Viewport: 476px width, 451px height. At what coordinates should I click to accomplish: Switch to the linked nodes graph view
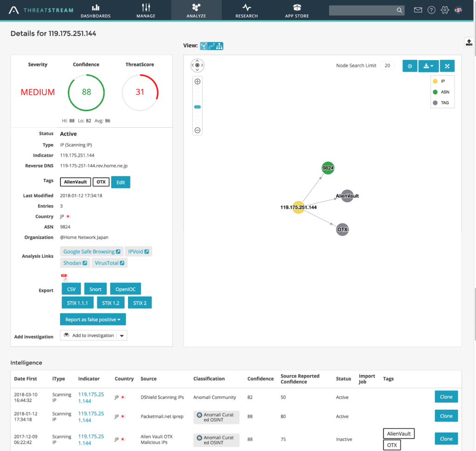point(212,46)
